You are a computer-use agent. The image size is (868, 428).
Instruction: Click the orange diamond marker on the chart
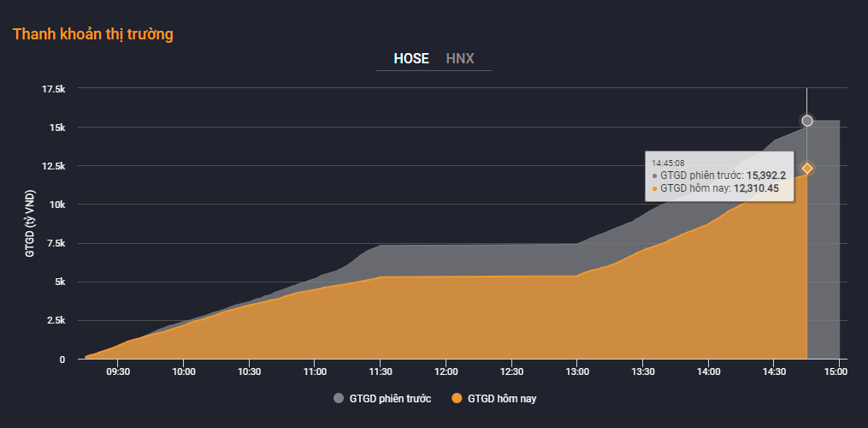click(x=807, y=168)
